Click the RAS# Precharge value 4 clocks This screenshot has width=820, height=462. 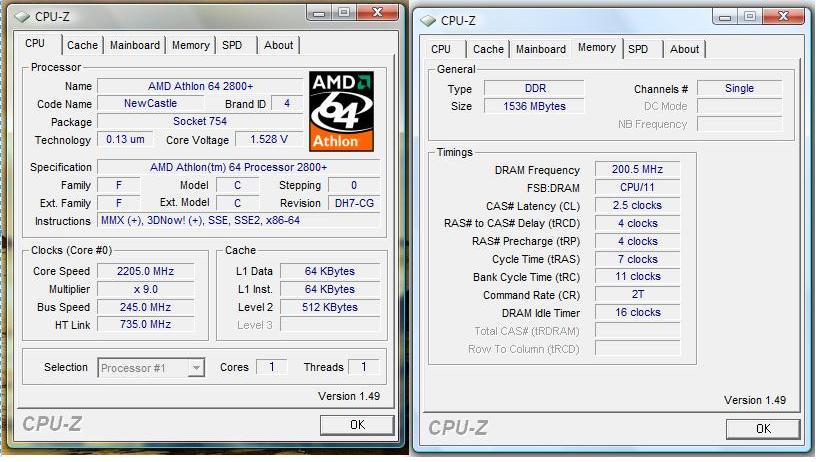[637, 241]
